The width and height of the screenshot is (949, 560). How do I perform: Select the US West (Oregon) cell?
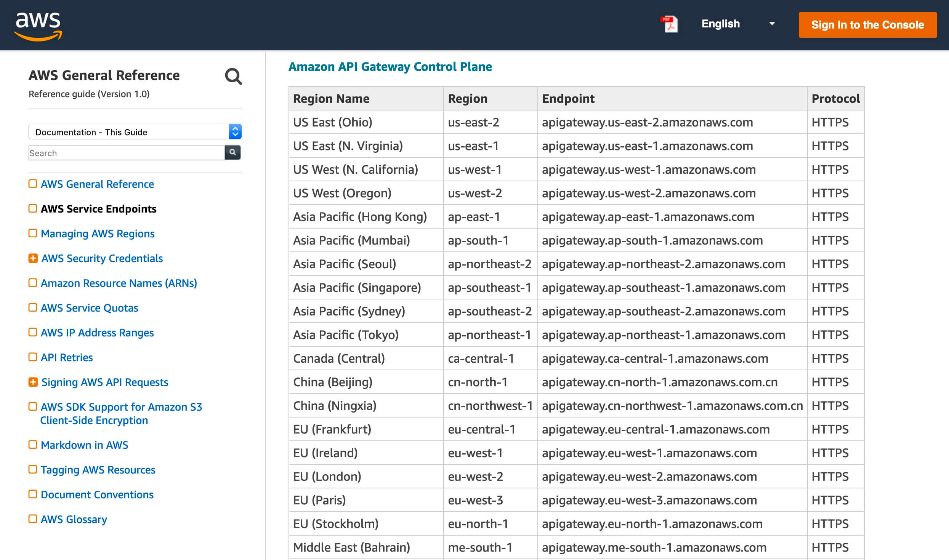366,193
